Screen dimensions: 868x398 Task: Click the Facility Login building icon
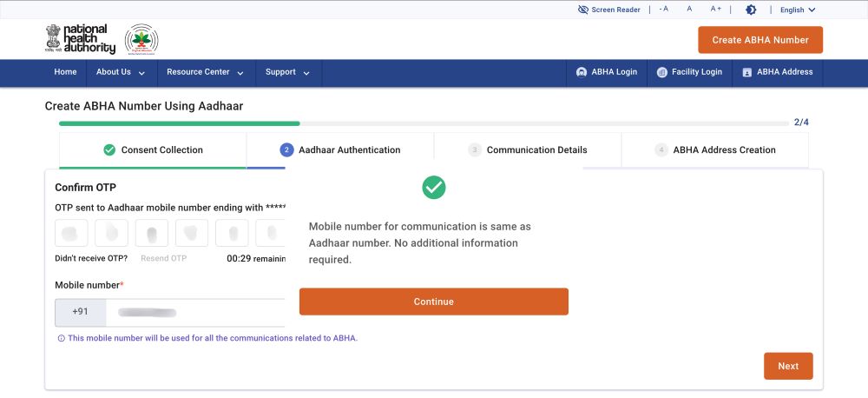[x=661, y=72]
